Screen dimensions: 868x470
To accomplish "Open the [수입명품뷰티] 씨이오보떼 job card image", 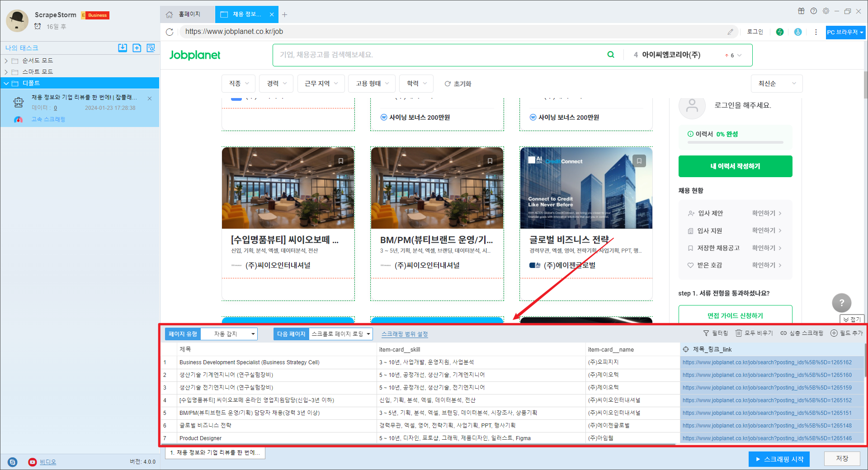I will [288, 188].
